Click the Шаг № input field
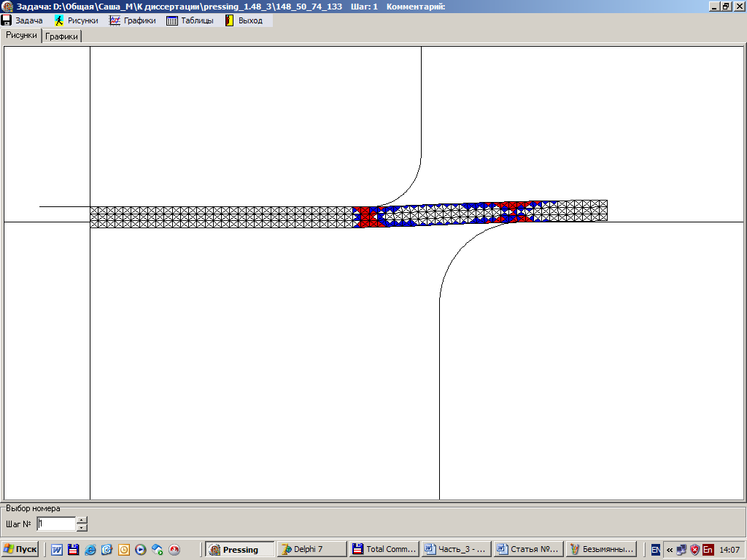 [x=56, y=524]
